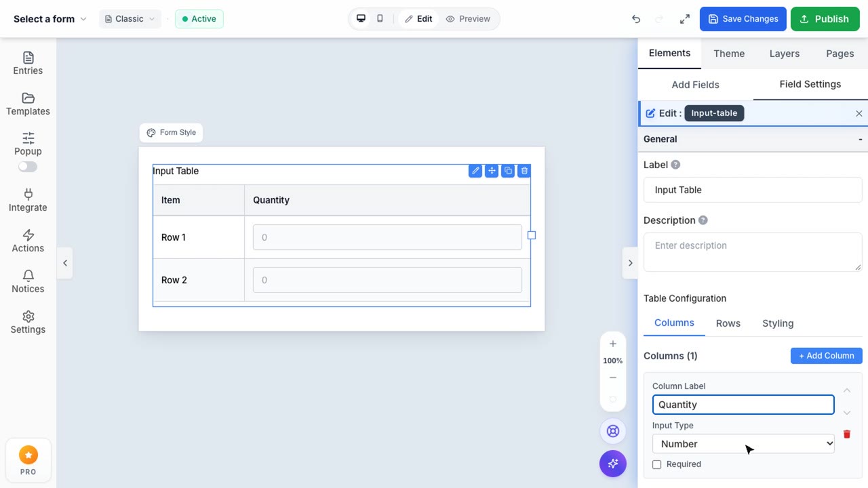Check the Required checkbox for Quantity column
Viewport: 868px width, 488px height.
[656, 464]
